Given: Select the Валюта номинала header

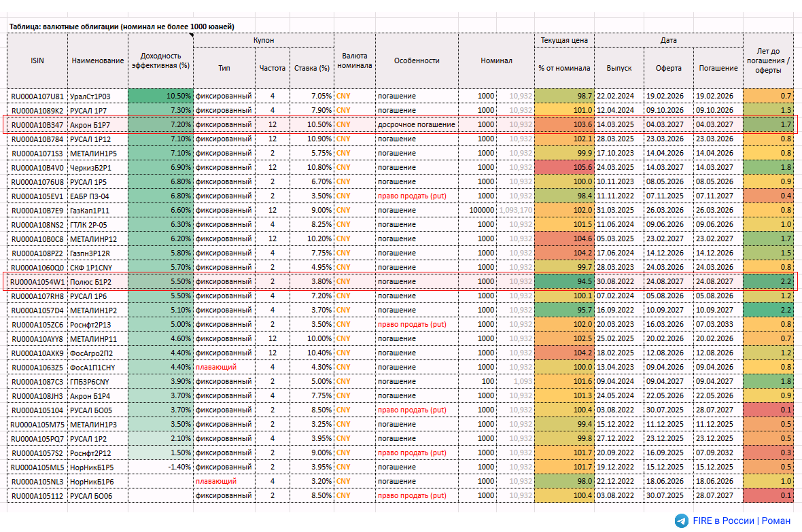Looking at the screenshot, I should click(355, 60).
